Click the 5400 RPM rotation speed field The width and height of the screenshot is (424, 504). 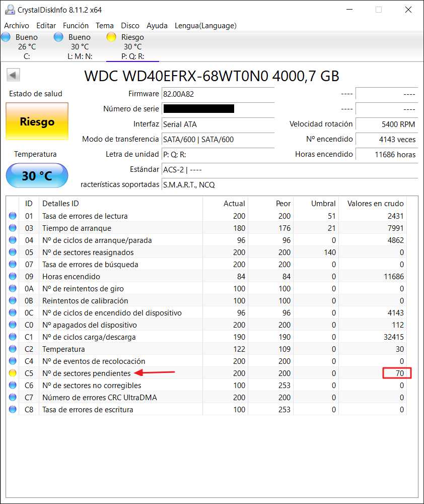pos(387,124)
